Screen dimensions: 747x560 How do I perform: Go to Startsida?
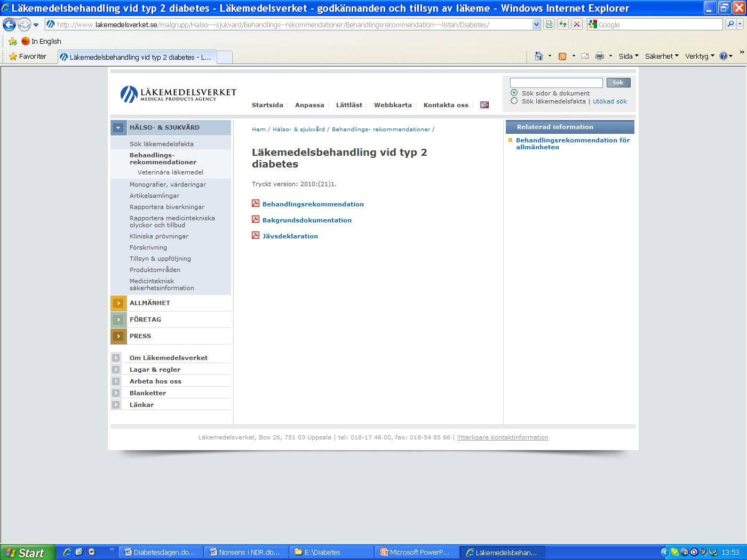click(267, 105)
